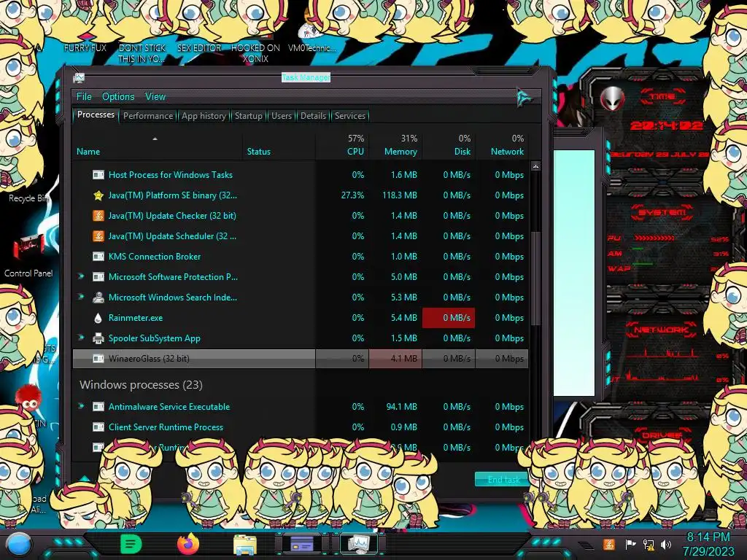747x560 pixels.
Task: Expand the Spooler SubSystem App group
Action: tap(81, 338)
